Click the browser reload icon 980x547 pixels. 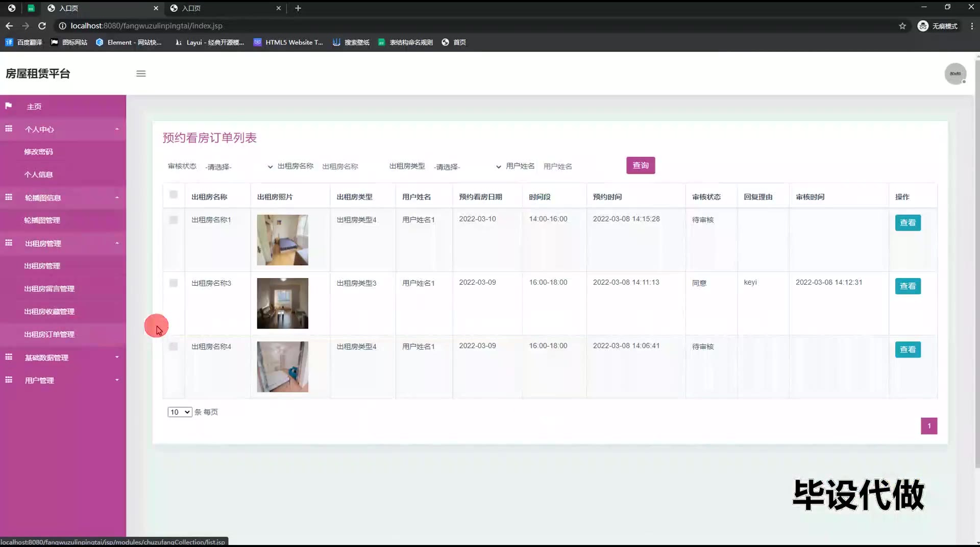(42, 26)
